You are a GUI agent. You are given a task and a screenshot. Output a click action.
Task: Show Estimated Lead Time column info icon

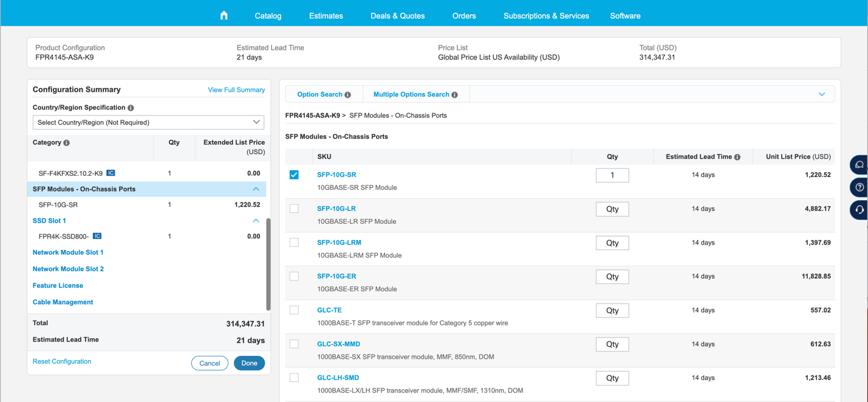(x=737, y=157)
